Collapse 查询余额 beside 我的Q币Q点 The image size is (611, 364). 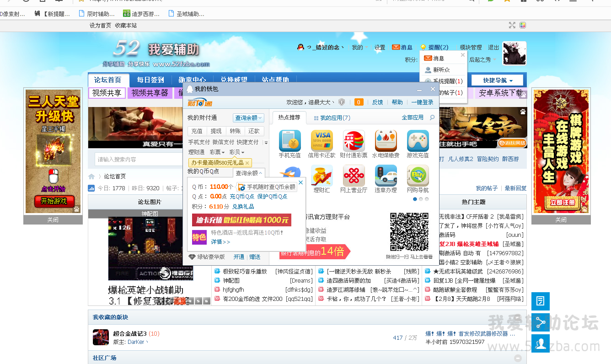[x=249, y=173]
